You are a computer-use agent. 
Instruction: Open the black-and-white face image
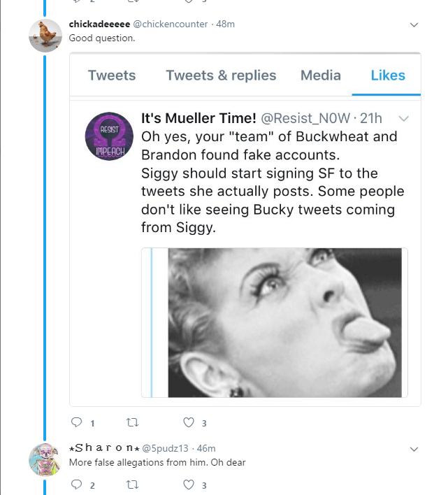pos(284,322)
